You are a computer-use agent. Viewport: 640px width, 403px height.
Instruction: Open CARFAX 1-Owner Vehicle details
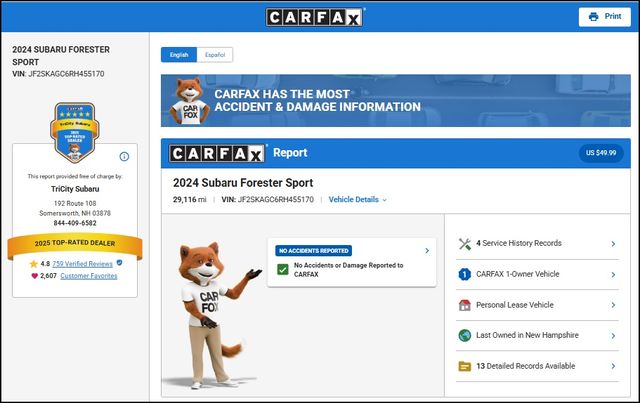click(518, 274)
